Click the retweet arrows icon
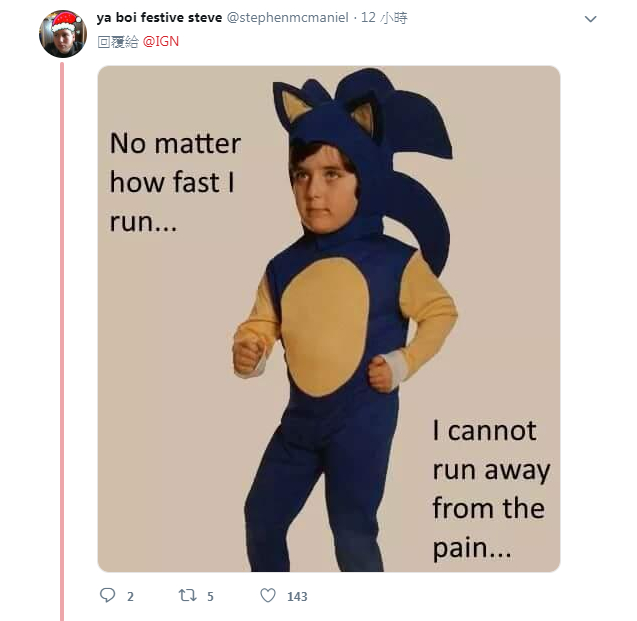This screenshot has width=637, height=621. [187, 595]
